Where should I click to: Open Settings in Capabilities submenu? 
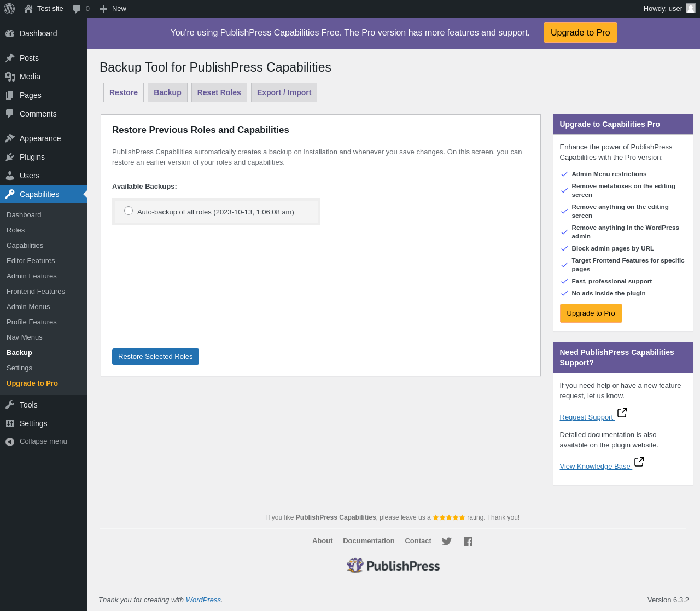[20, 368]
